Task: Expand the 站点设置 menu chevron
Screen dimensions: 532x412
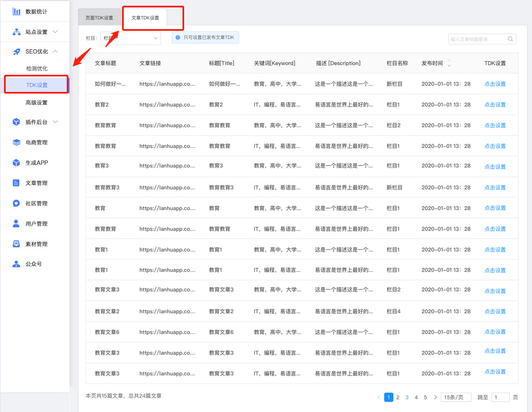Action: pyautogui.click(x=55, y=32)
